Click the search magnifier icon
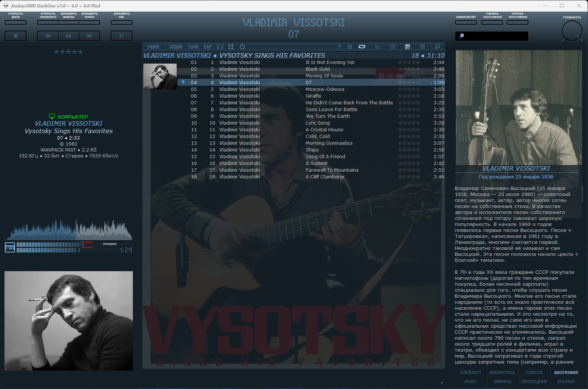Viewport: 588px width, 389px height. [x=461, y=36]
